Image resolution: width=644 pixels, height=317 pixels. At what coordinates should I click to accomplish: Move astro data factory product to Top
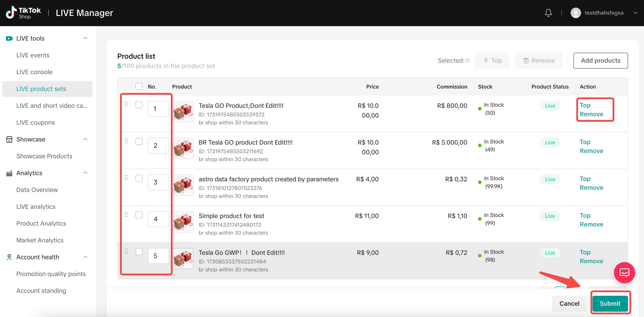(585, 179)
